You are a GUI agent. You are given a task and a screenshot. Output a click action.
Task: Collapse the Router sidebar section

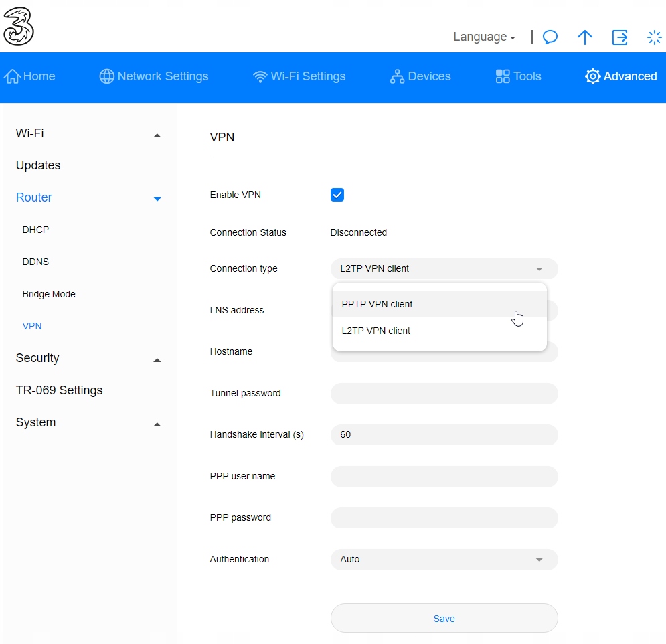[157, 198]
